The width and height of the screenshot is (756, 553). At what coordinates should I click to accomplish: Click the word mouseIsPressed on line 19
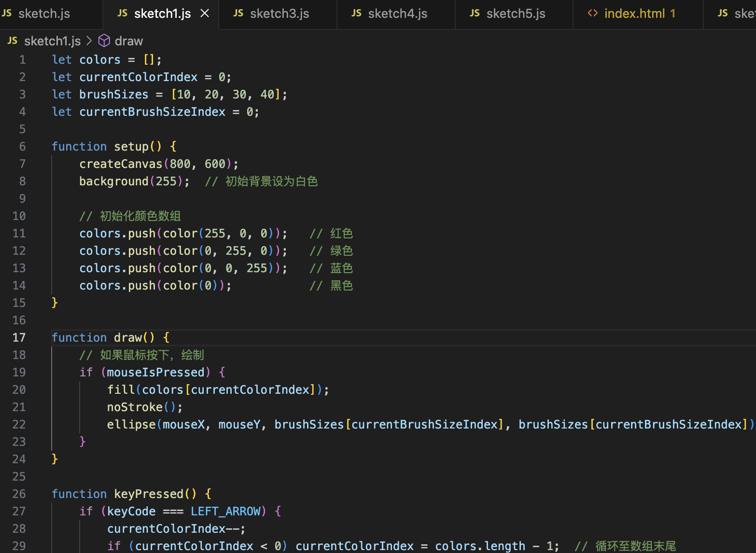[155, 372]
